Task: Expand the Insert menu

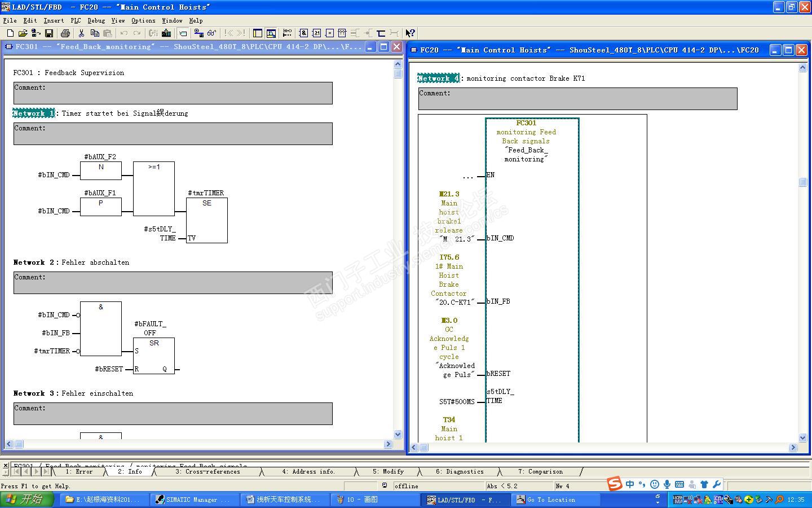Action: pos(54,20)
